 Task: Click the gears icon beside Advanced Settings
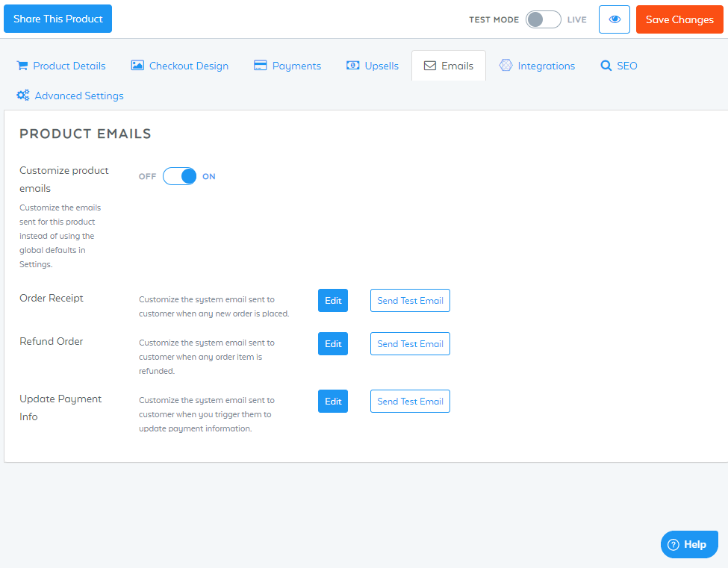tap(22, 95)
